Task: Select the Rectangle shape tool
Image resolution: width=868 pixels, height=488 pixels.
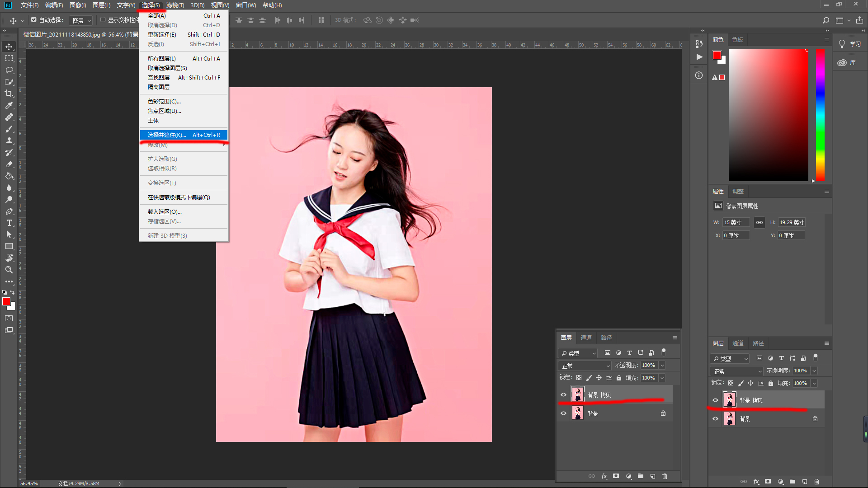Action: pyautogui.click(x=9, y=246)
